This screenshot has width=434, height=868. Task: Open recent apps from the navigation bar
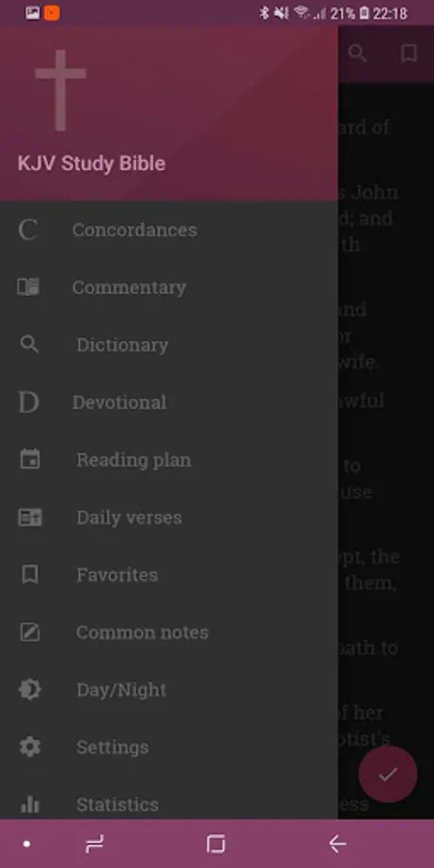point(95,844)
